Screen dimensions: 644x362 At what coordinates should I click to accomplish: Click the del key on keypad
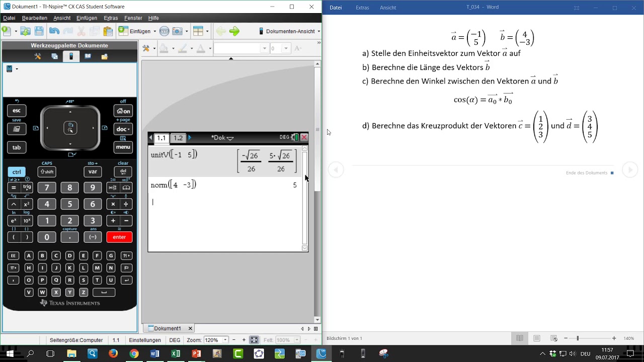(x=123, y=172)
